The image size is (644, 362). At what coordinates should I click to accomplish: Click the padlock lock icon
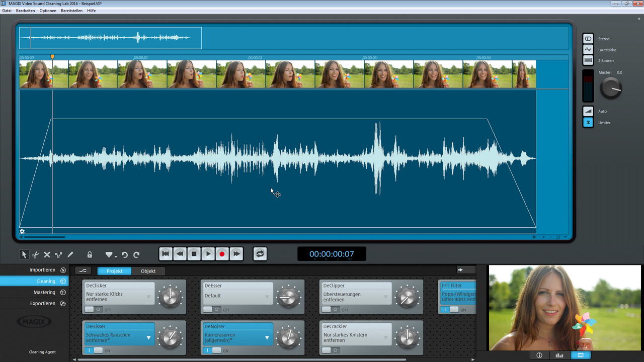click(90, 255)
